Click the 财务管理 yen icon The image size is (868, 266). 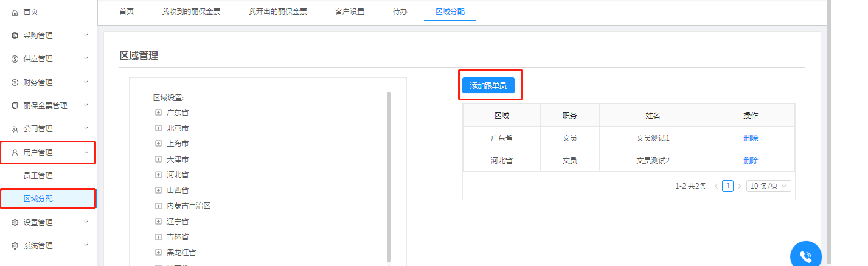[x=15, y=82]
